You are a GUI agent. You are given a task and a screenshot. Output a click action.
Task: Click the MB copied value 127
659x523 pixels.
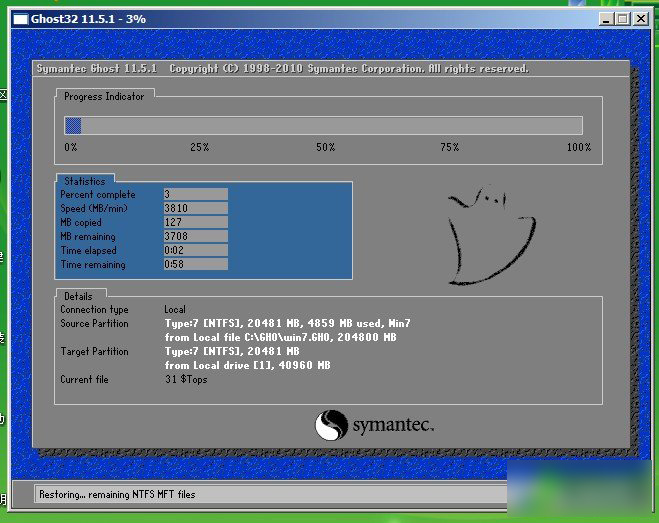pyautogui.click(x=196, y=222)
